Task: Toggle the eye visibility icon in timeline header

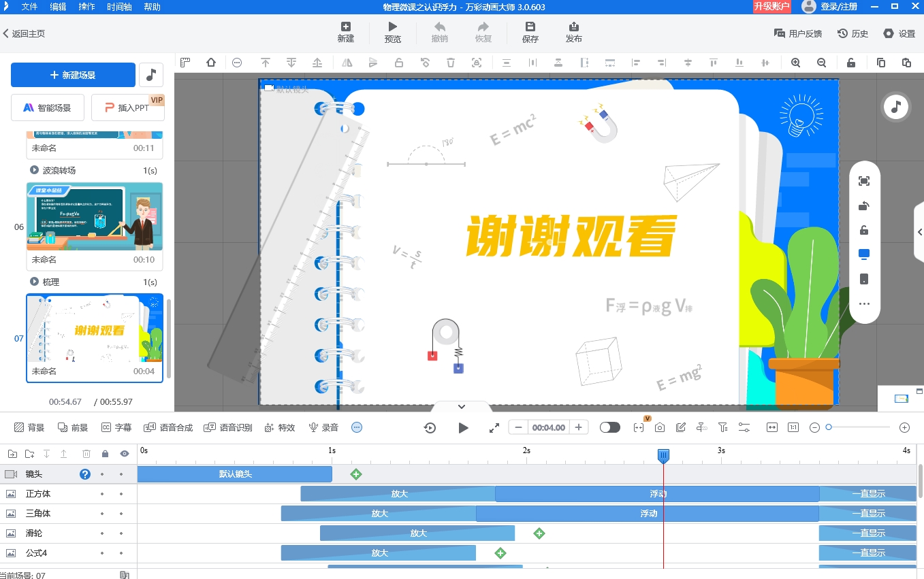Action: pyautogui.click(x=123, y=453)
